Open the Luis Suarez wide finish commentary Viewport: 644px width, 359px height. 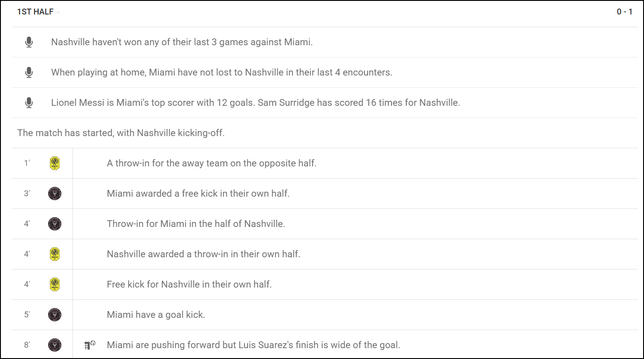tap(253, 345)
